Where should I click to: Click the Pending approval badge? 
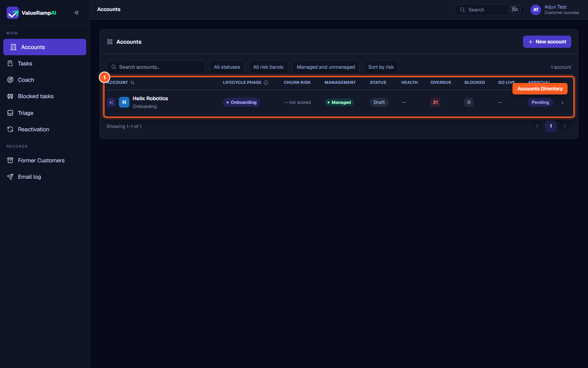(540, 102)
